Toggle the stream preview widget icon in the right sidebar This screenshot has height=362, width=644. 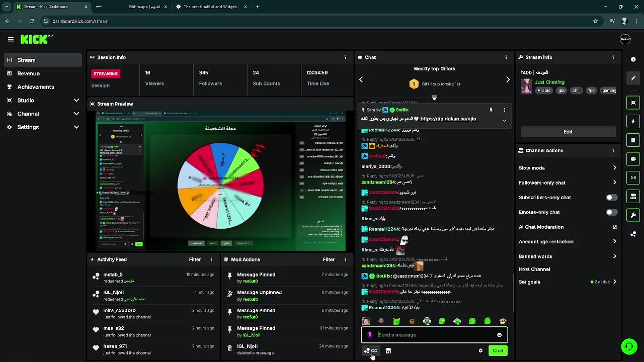click(633, 103)
